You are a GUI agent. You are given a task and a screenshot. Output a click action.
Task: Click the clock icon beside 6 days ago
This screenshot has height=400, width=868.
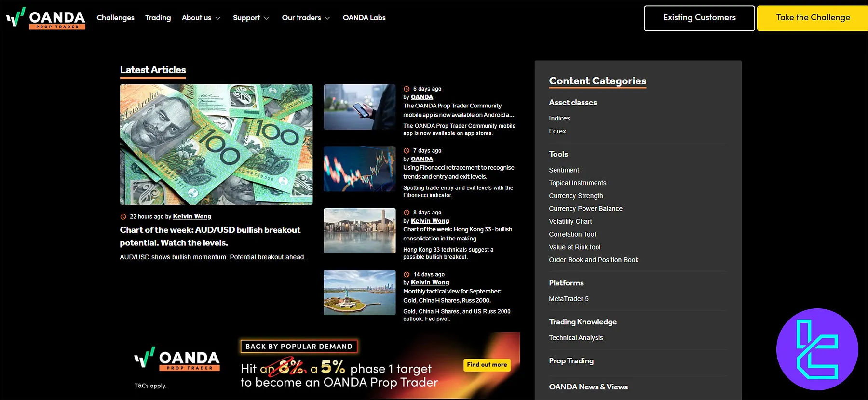(407, 89)
